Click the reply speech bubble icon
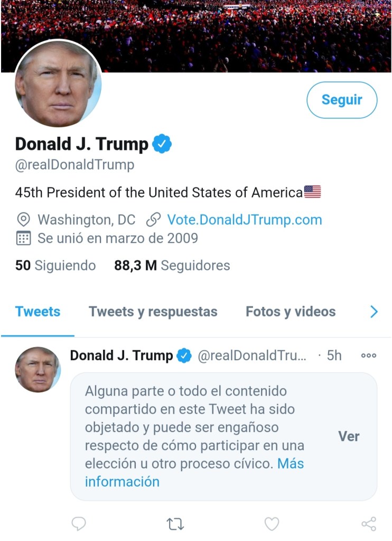 click(x=79, y=524)
